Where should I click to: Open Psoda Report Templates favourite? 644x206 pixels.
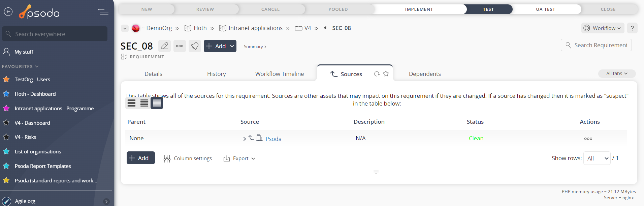pos(43,166)
